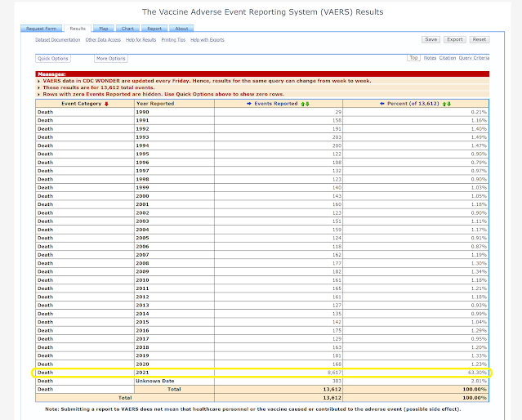Image resolution: width=522 pixels, height=420 pixels.
Task: Expand Quick Options
Action: click(x=53, y=59)
